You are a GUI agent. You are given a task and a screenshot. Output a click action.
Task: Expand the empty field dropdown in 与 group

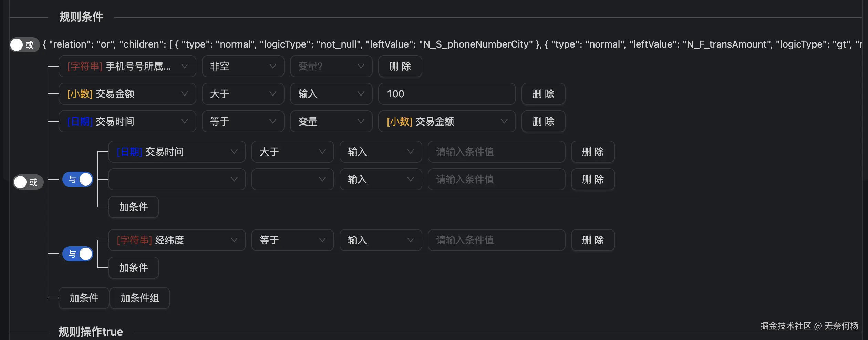pos(177,179)
